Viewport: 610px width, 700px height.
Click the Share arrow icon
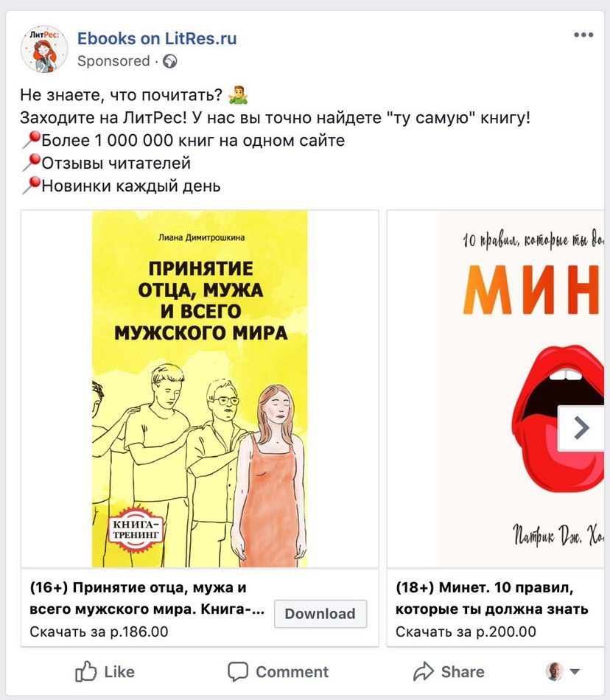tap(424, 671)
